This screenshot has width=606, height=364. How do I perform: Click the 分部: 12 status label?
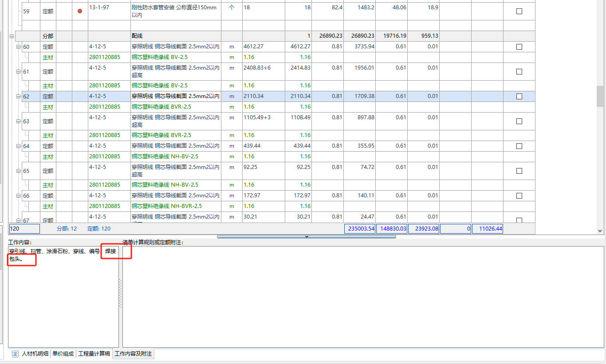pyautogui.click(x=67, y=229)
